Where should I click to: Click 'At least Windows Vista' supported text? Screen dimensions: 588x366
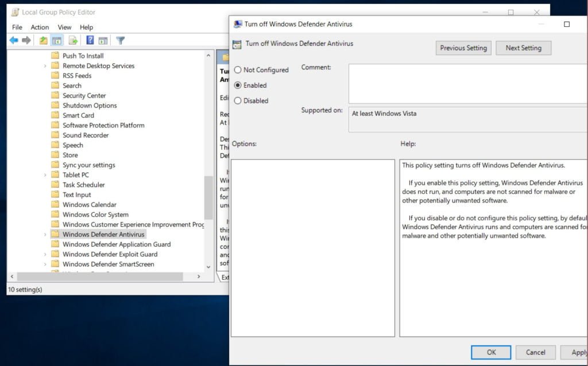[384, 114]
